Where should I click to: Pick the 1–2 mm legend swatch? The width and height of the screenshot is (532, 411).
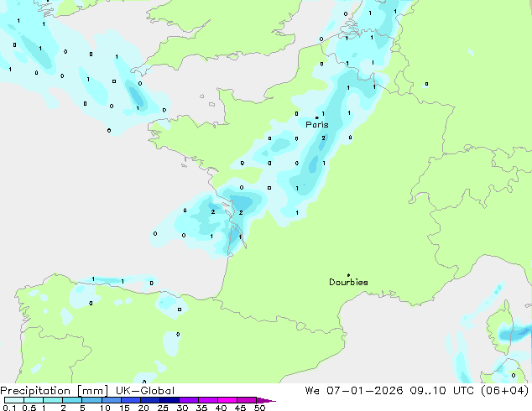[53, 400]
